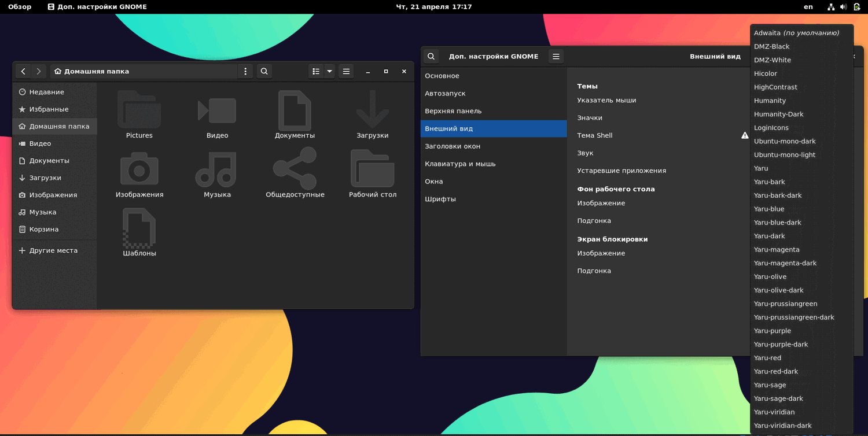Open the three-dot path menu in Files
The height and width of the screenshot is (436, 868).
(245, 71)
